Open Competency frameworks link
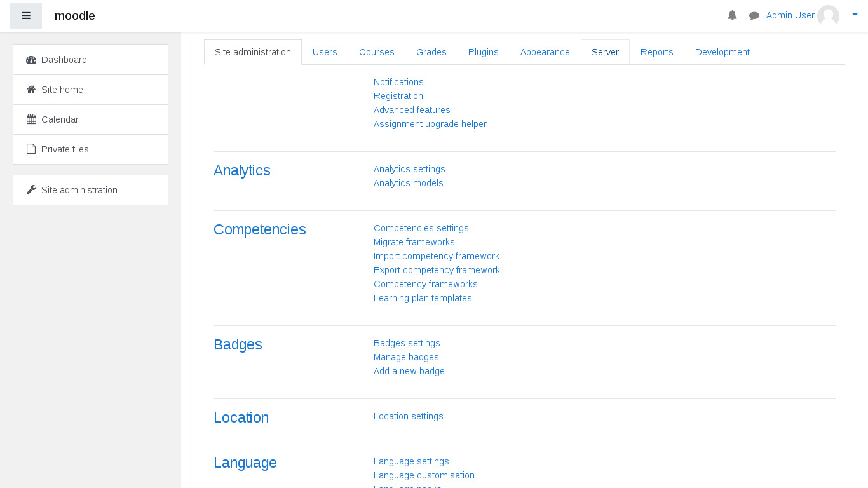This screenshot has width=868, height=488. click(x=426, y=284)
